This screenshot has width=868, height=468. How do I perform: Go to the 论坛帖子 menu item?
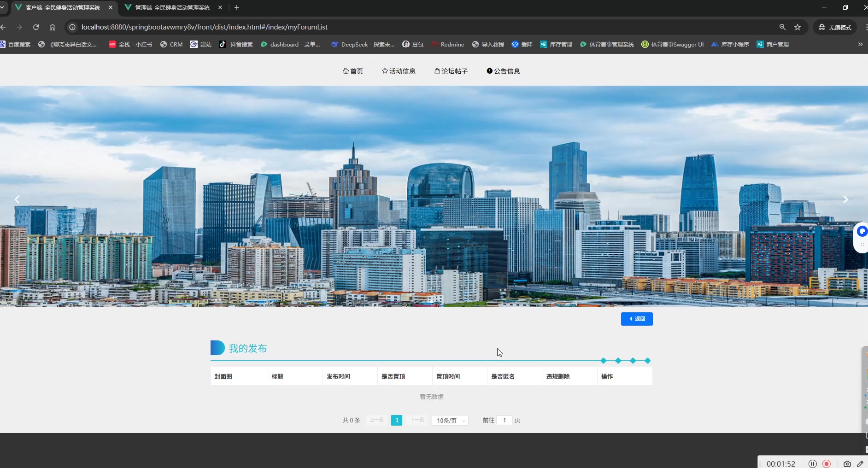click(x=451, y=71)
